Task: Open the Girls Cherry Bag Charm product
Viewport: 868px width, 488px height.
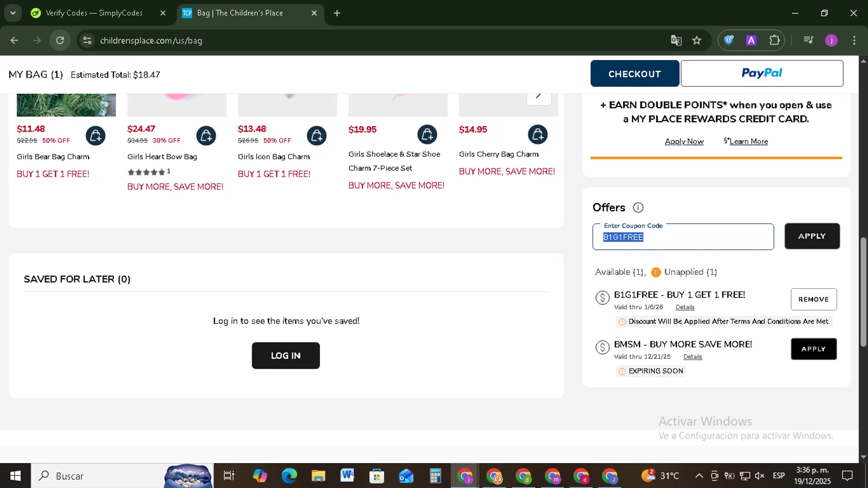Action: coord(499,155)
